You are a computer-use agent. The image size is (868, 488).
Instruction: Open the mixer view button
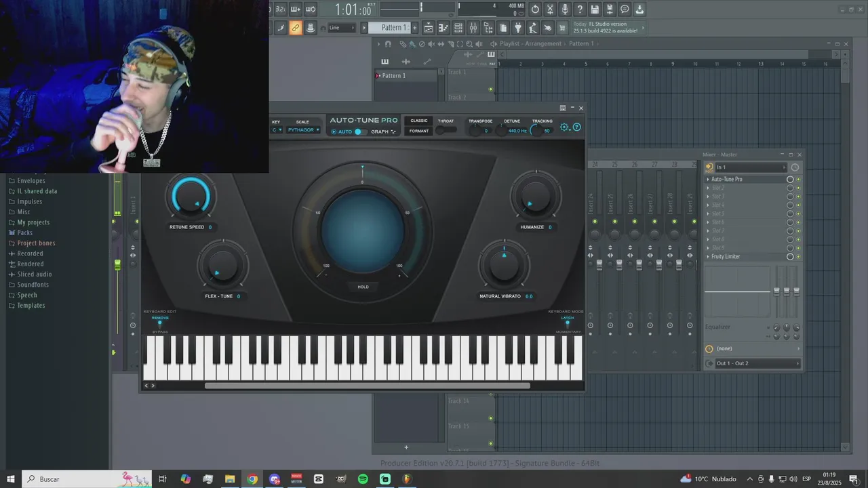[473, 28]
